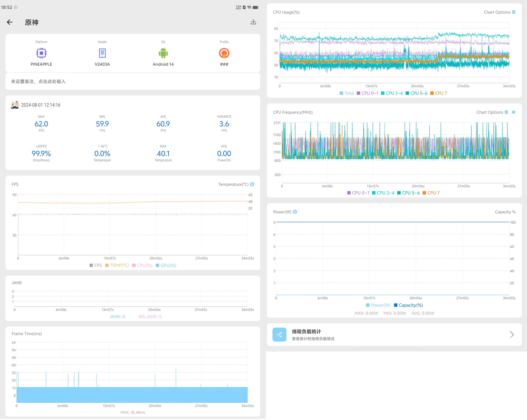Toggle Capacity(%) series in power chart legend
Viewport: 527px width, 420px height.
pos(408,305)
